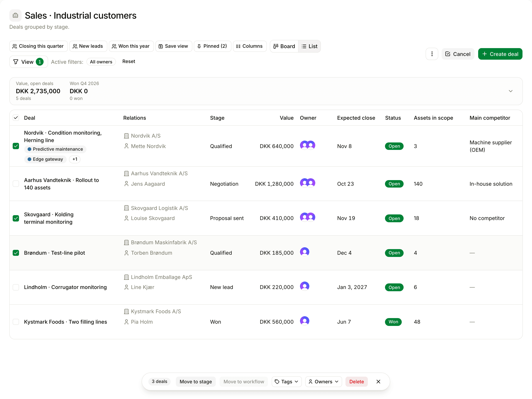Click the briefcase icon beside the page title

15,15
